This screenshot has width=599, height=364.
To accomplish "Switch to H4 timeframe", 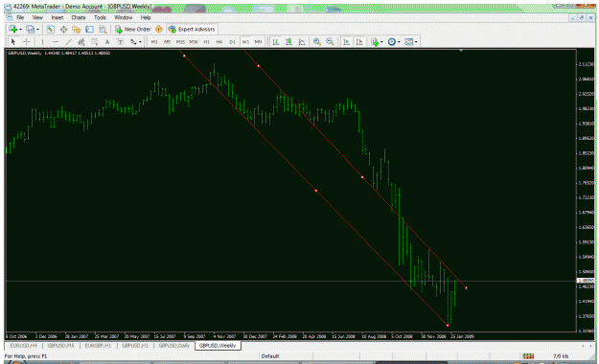I will point(219,42).
